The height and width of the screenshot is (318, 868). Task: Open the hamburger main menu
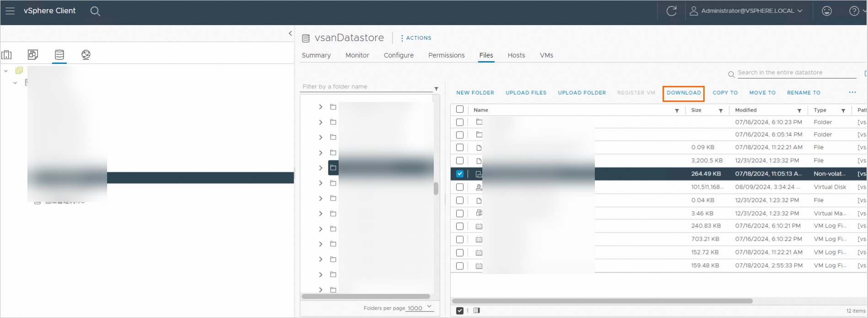click(10, 11)
